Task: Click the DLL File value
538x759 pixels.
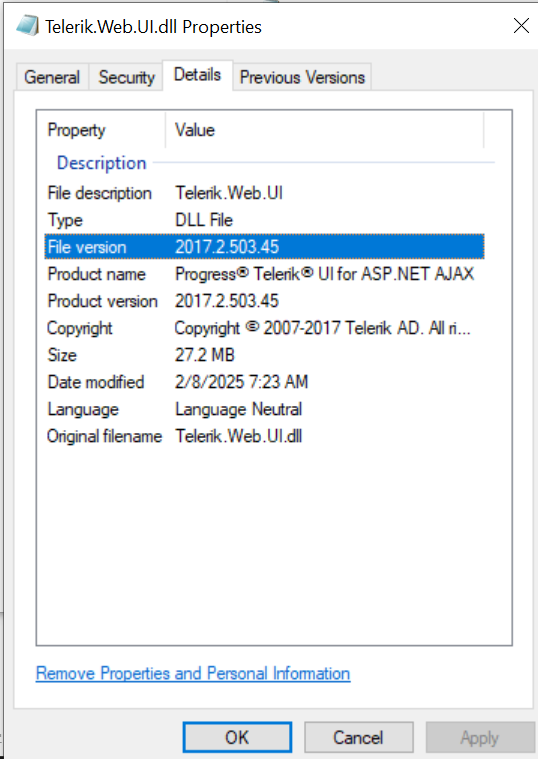Action: 203,220
